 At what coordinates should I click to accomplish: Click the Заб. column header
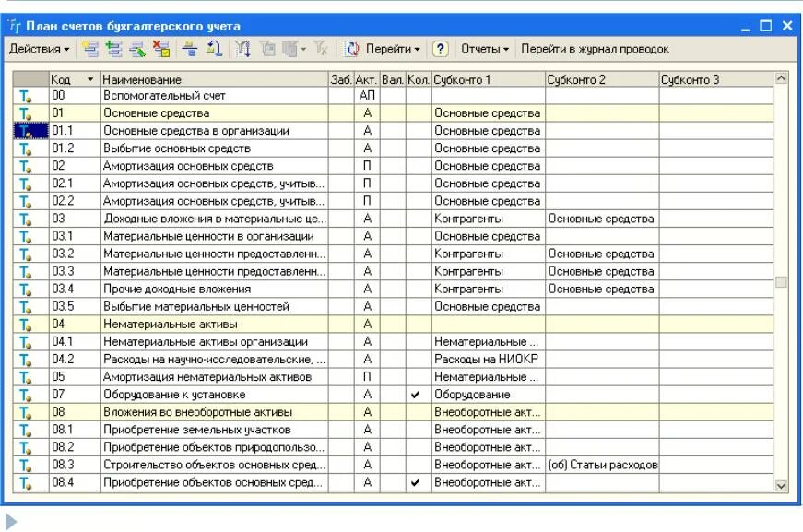[x=341, y=79]
